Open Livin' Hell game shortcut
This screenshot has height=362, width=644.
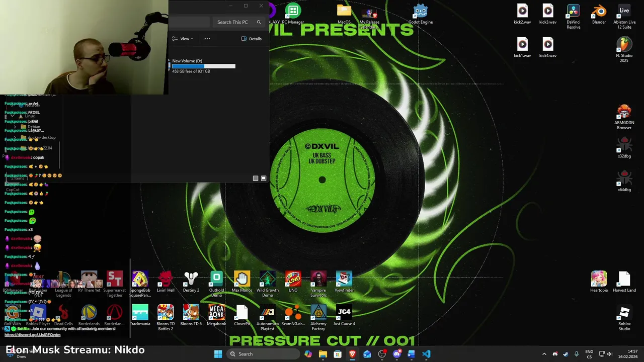tap(166, 282)
